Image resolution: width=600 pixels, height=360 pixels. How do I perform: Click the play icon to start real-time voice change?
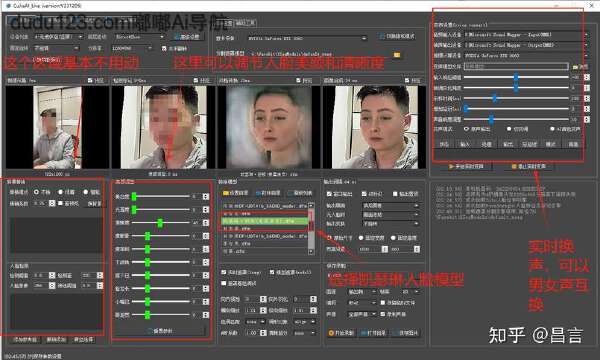[452, 167]
